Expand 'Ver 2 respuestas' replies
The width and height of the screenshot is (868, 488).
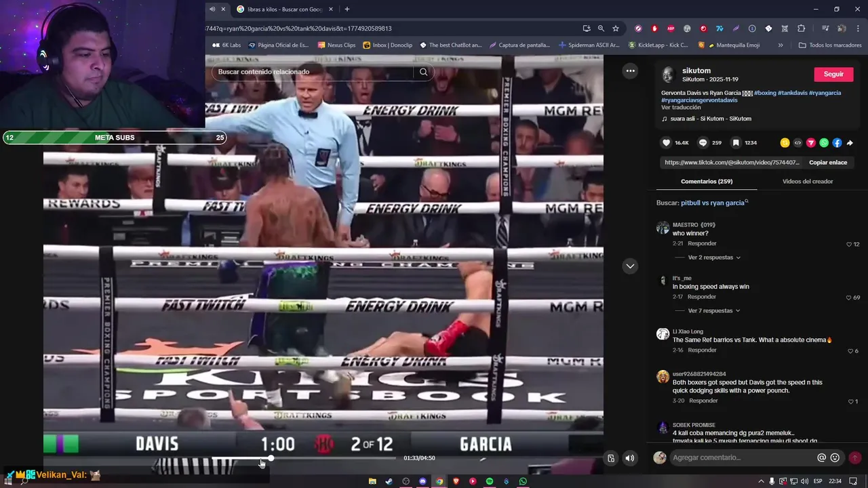714,258
